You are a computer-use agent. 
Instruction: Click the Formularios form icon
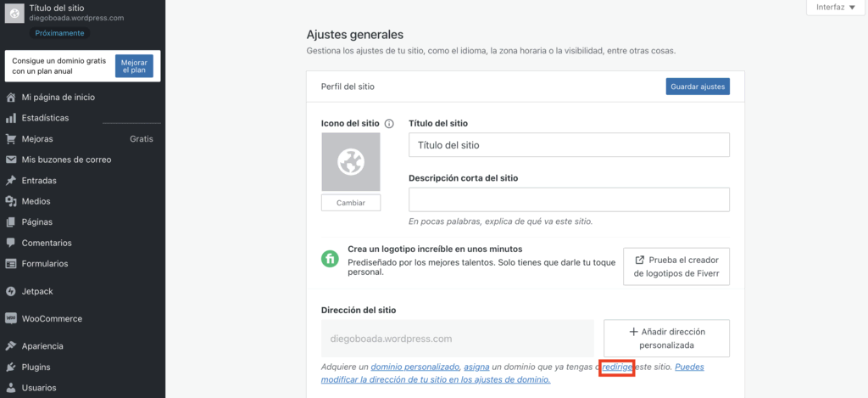10,264
